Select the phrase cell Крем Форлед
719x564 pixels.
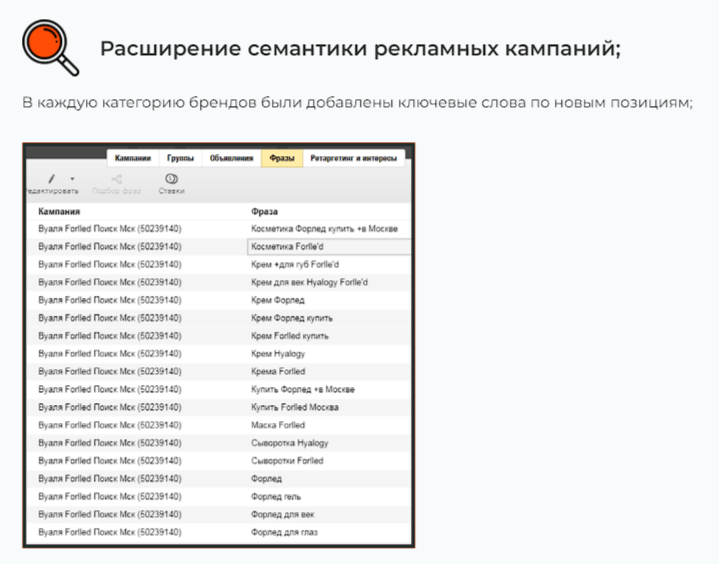point(278,300)
